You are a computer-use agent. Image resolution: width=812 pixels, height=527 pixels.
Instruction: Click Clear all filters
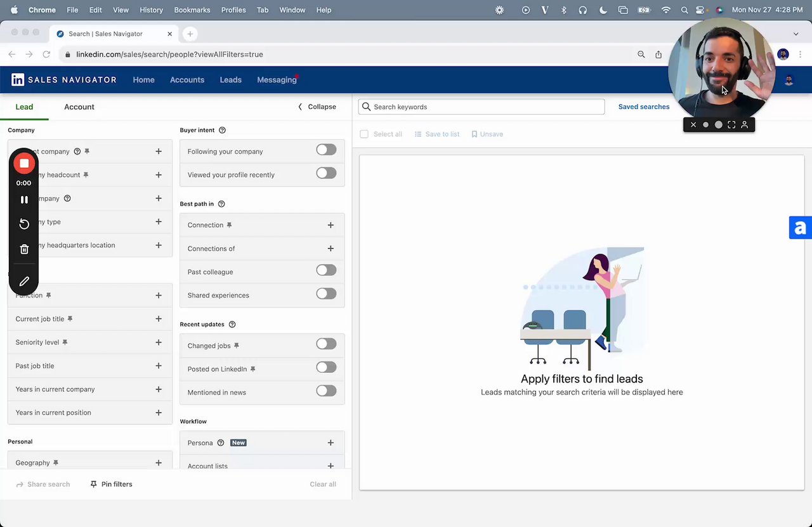[323, 485]
